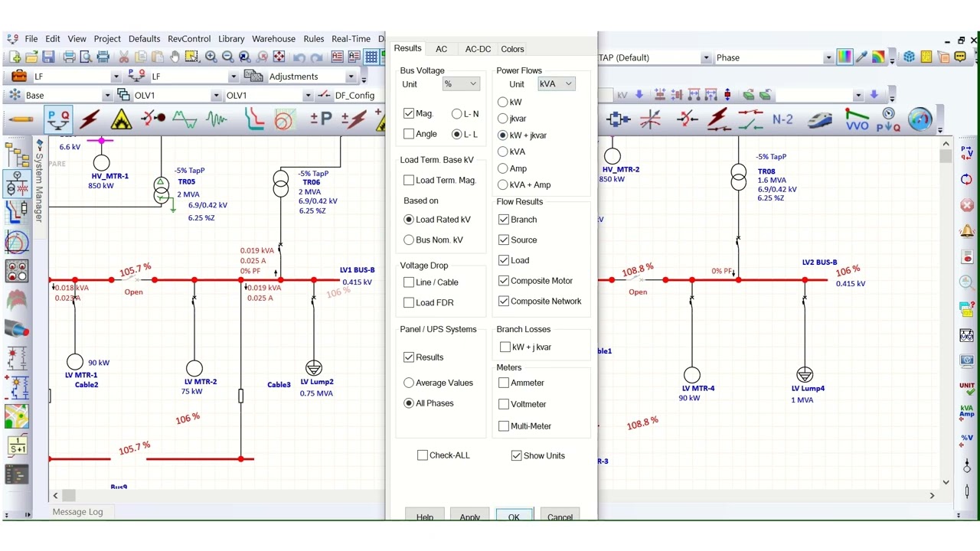Screen dimensions: 980x551
Task: Pick a color with the eyedropper icon
Action: 862,57
